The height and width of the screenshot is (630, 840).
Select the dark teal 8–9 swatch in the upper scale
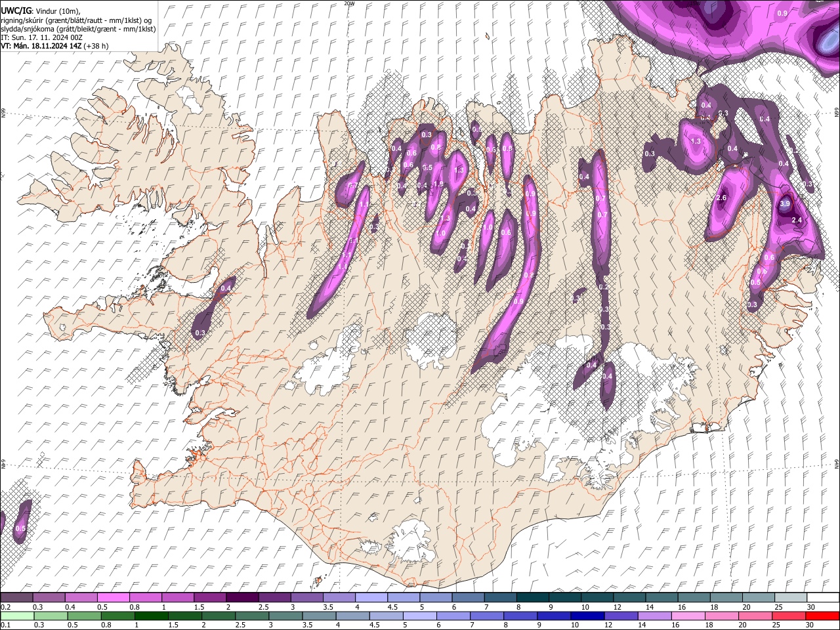tap(532, 597)
